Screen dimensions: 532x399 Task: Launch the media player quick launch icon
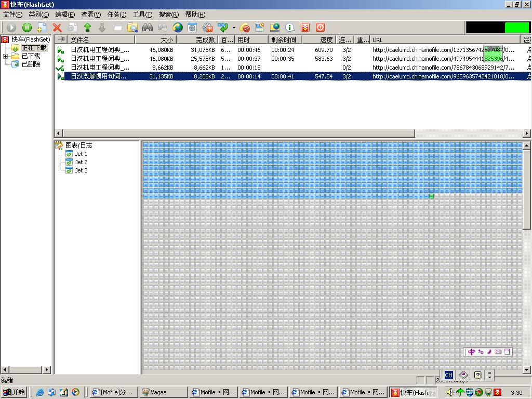click(x=75, y=392)
